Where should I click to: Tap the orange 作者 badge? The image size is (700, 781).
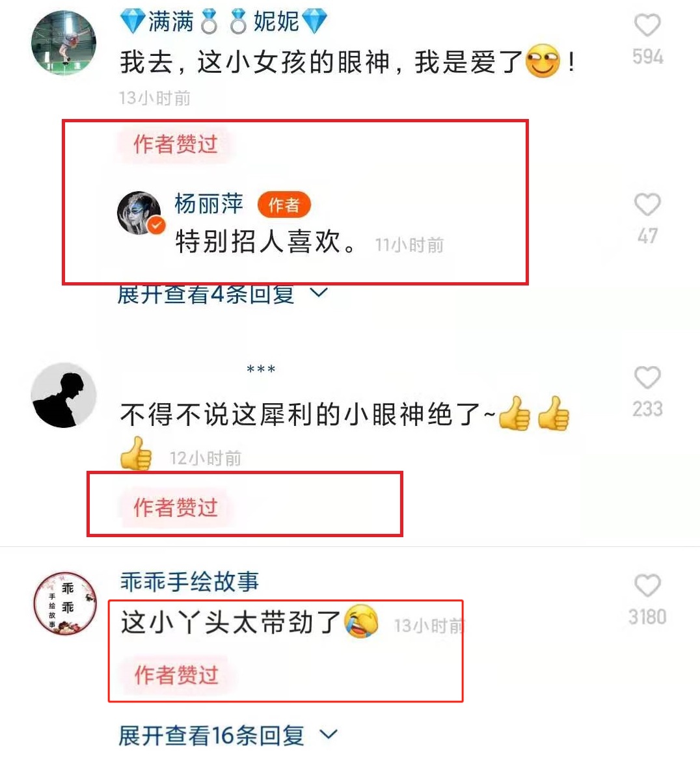(x=284, y=205)
